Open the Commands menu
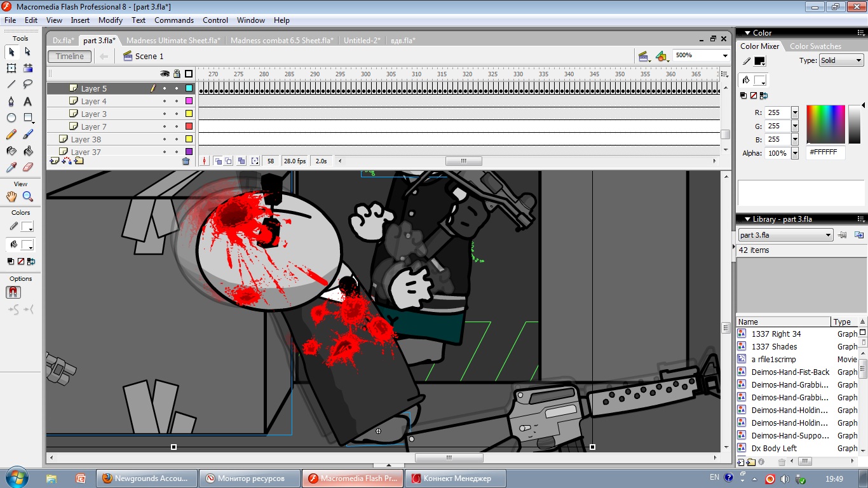The height and width of the screenshot is (488, 868). [x=174, y=20]
